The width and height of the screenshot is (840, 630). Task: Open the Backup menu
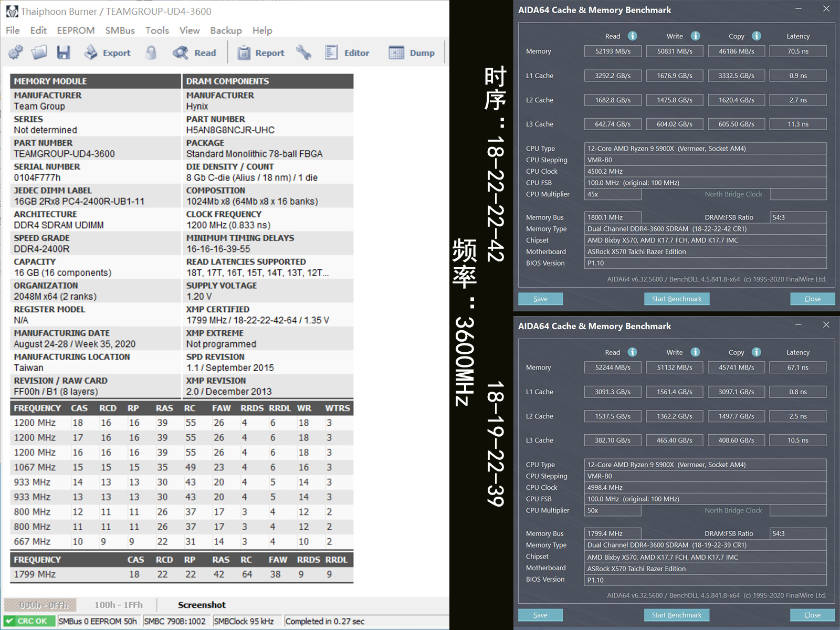[x=226, y=30]
